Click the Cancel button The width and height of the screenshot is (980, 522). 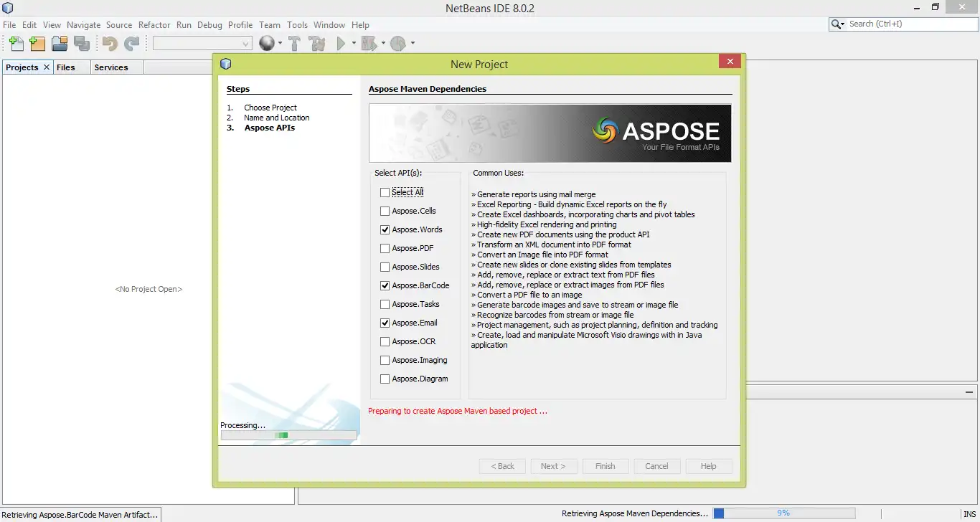656,466
